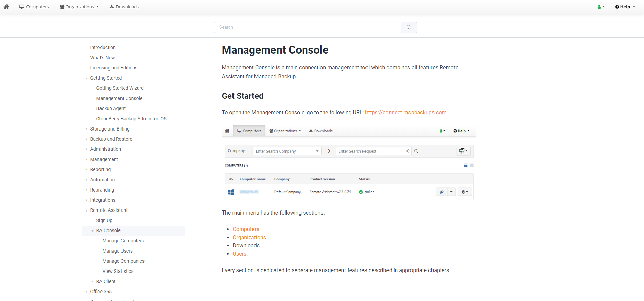The width and height of the screenshot is (644, 301).
Task: Open the Sign Up page
Action: 104,220
